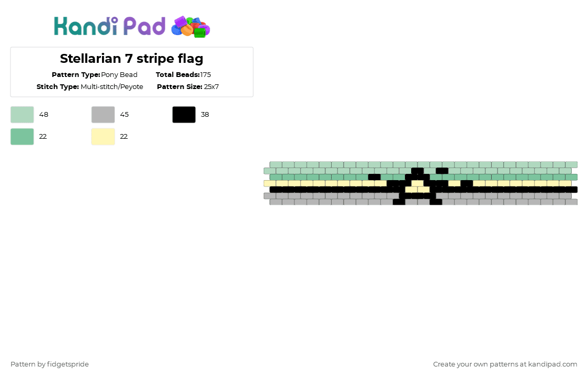Click the colorful beads logo icon
588x377 pixels.
[x=190, y=27]
